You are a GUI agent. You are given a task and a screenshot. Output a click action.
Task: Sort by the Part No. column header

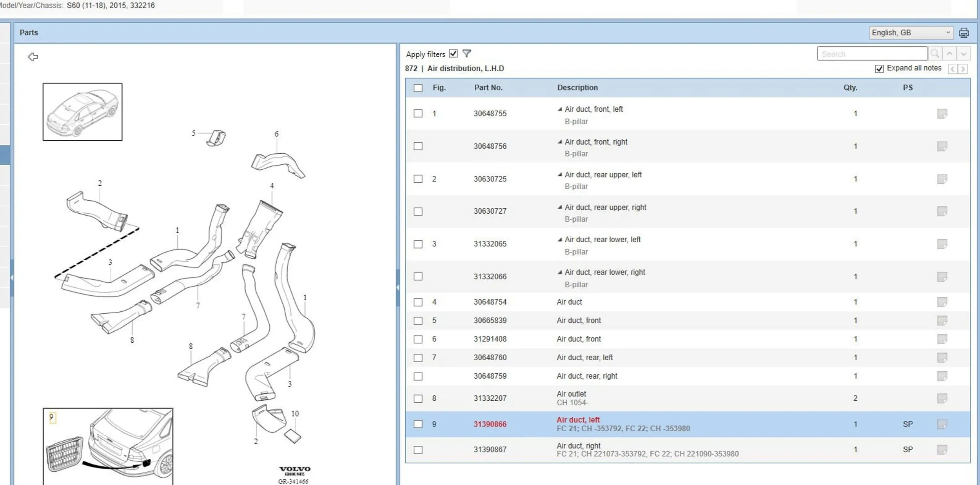pos(488,88)
